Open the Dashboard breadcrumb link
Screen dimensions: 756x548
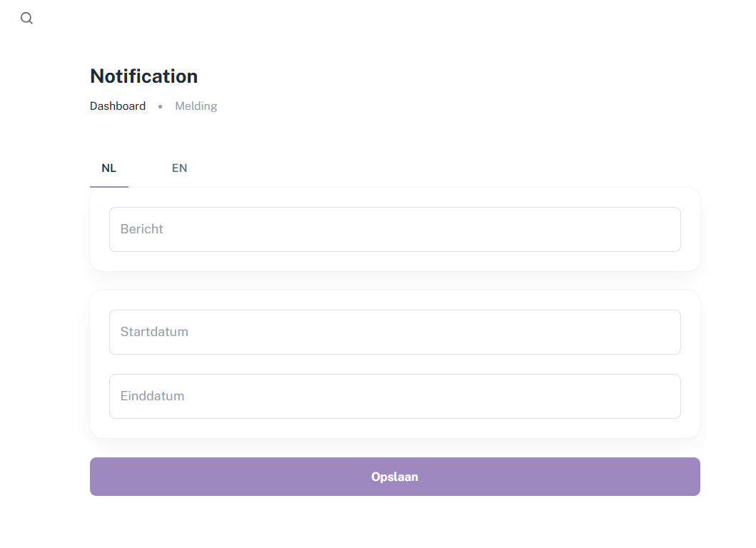118,106
